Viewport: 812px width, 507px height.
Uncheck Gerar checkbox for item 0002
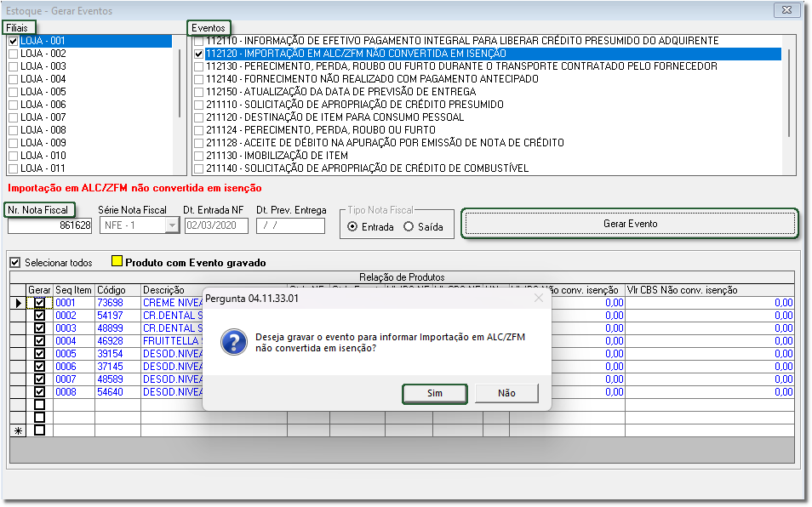[x=39, y=315]
